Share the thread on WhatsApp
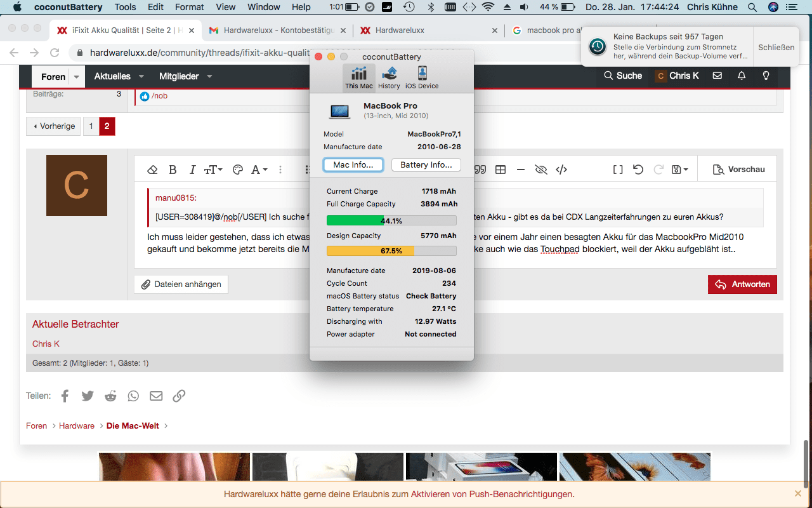 coord(133,396)
